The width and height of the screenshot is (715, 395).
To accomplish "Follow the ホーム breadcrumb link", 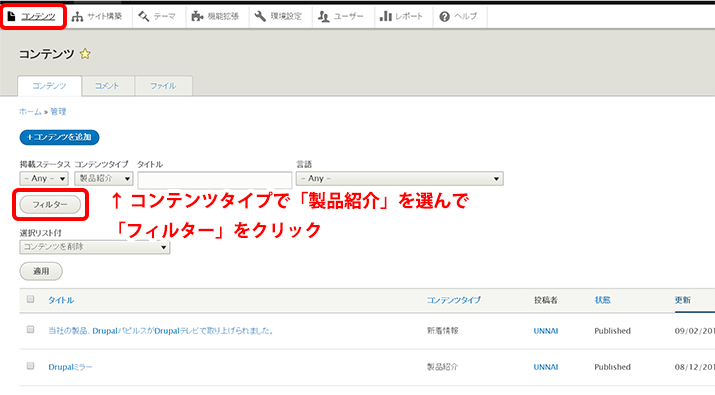I will point(30,111).
